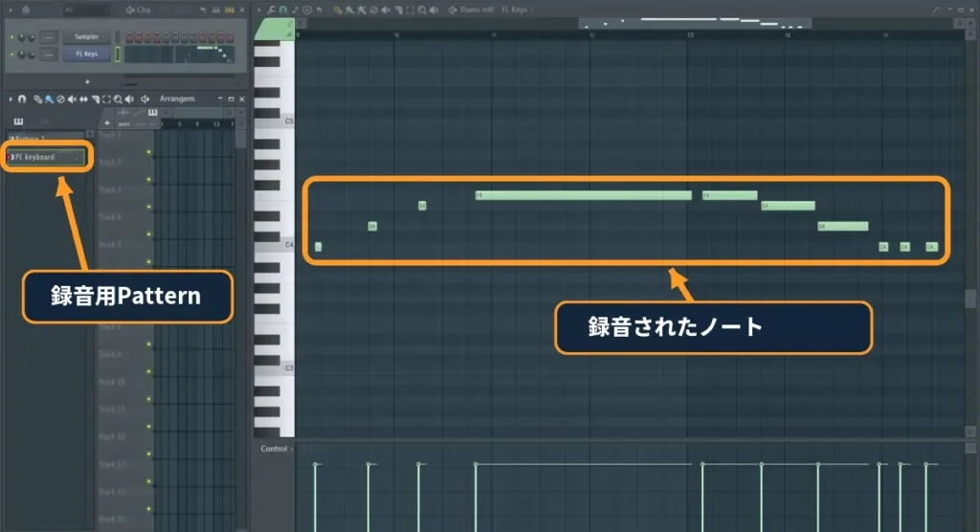Select Pattern 1 in the picker
This screenshot has height=532, width=980.
[45, 138]
